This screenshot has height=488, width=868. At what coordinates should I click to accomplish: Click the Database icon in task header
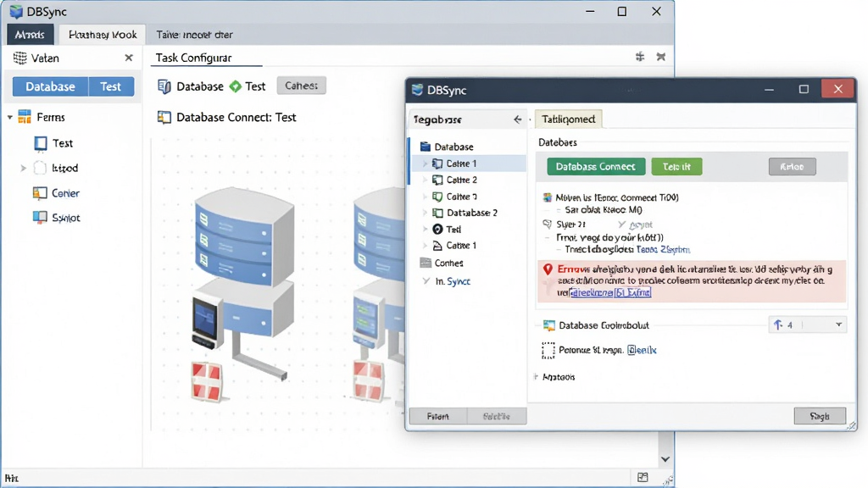pyautogui.click(x=164, y=86)
